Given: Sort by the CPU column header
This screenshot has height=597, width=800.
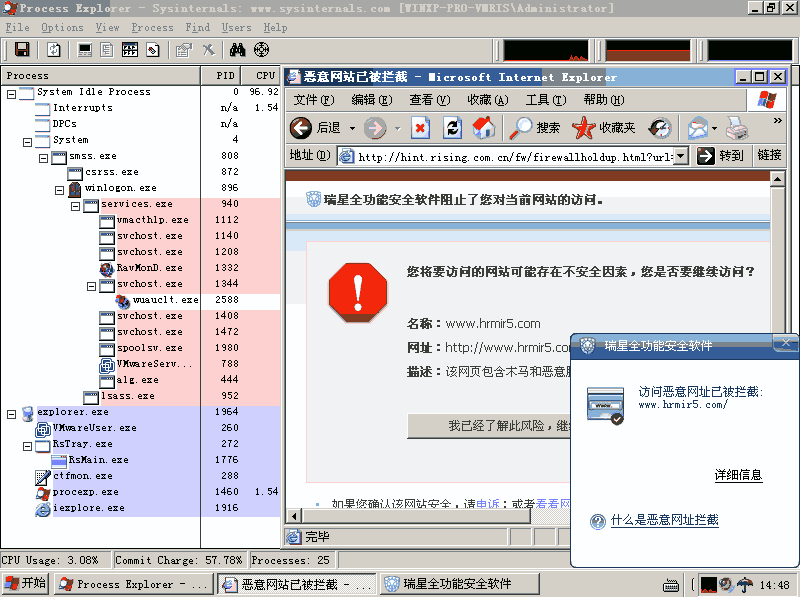Looking at the screenshot, I should 261,76.
